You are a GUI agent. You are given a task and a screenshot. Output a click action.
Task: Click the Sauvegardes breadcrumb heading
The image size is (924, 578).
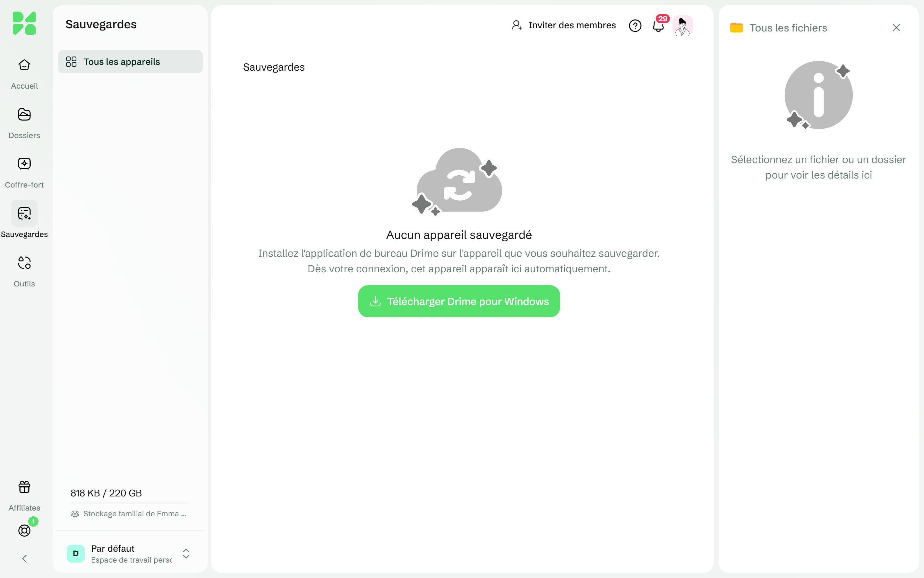(x=274, y=67)
